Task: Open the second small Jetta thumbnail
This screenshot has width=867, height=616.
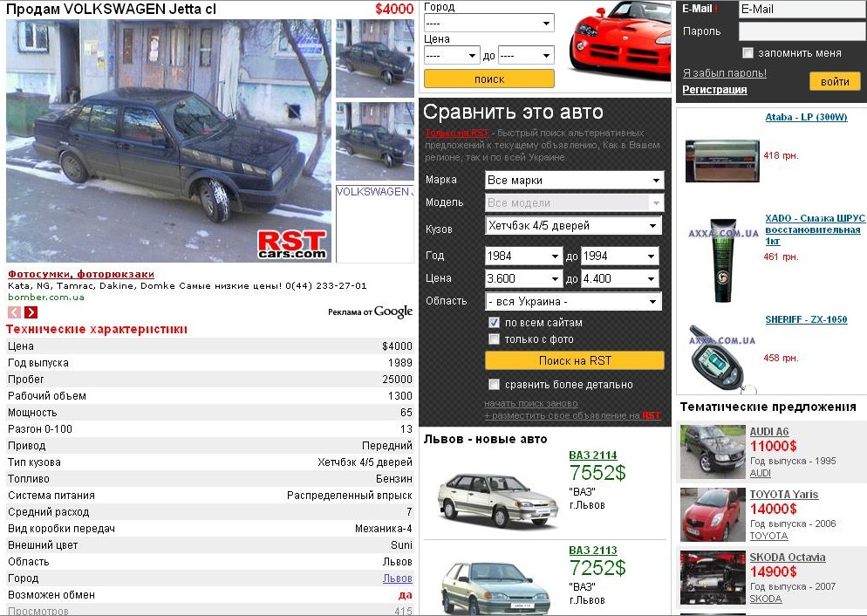Action: 375,141
